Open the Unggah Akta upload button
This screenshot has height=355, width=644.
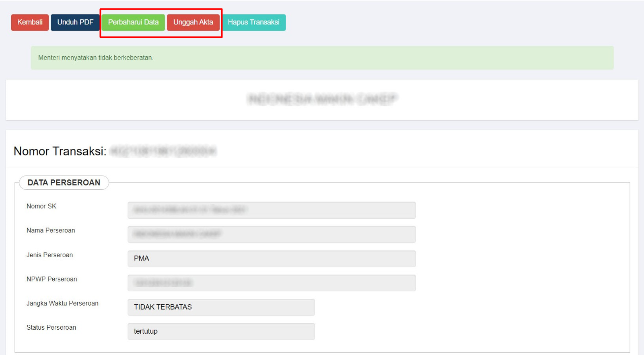193,23
